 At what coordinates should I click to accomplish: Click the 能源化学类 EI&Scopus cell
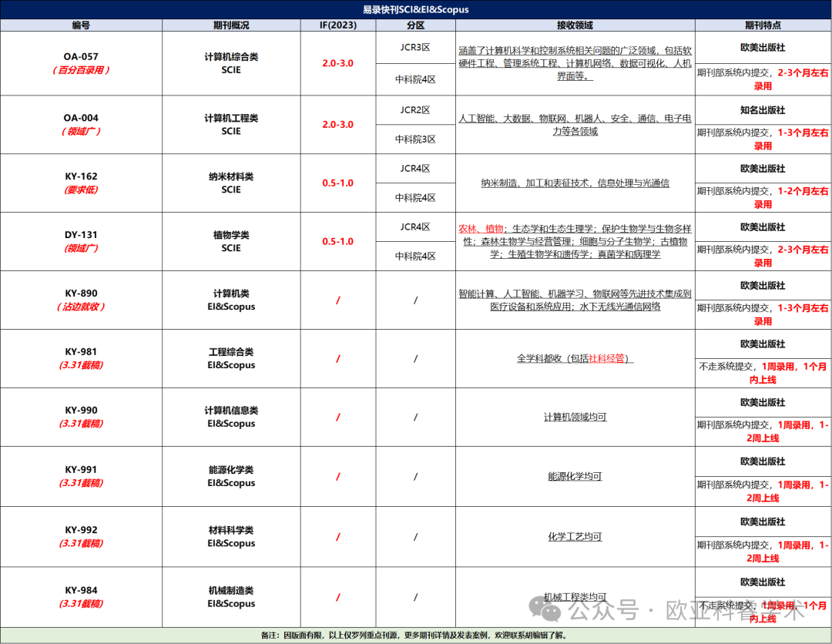coord(231,476)
